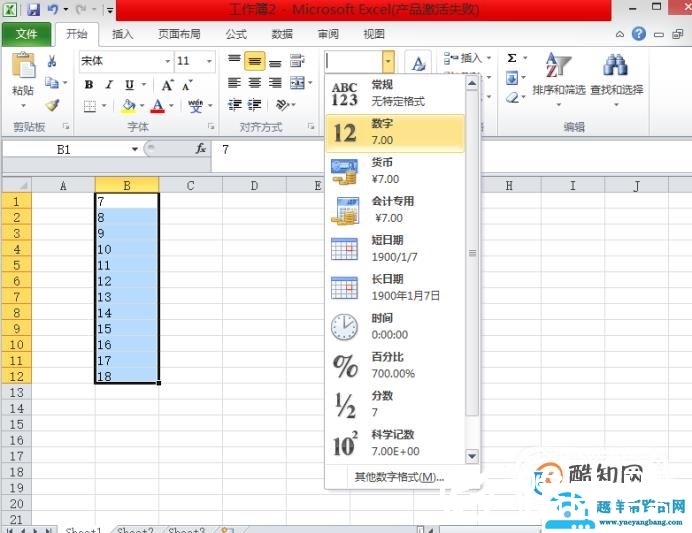Screen dimensions: 692x533
Task: Open Sort and Filter menu
Action: coord(558,79)
